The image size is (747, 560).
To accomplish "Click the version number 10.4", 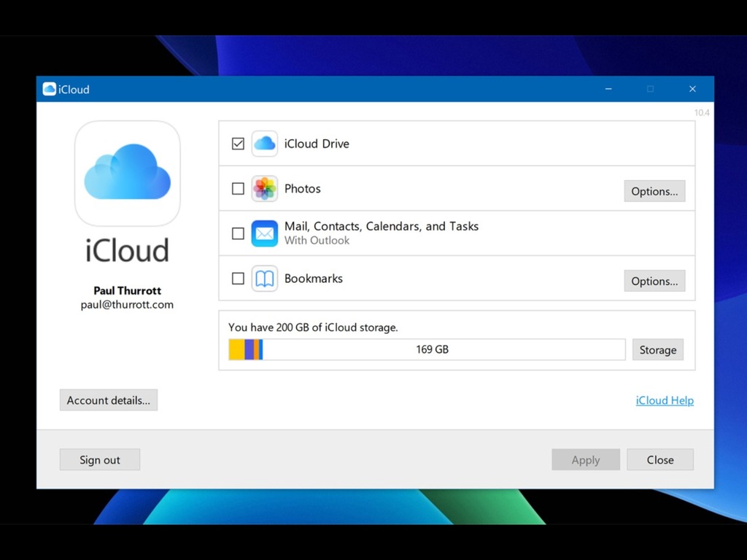I will pyautogui.click(x=702, y=113).
